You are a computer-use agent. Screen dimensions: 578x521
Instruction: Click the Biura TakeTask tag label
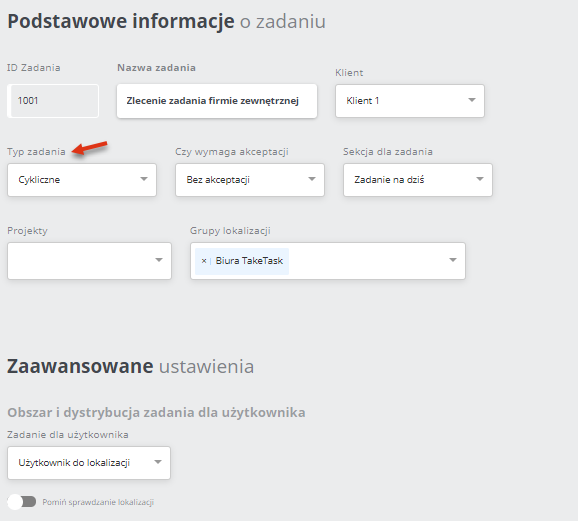tap(249, 261)
